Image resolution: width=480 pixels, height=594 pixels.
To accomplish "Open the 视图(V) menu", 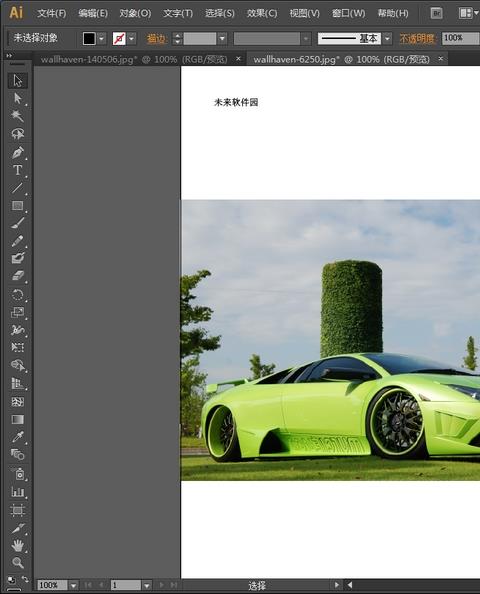I will [x=304, y=14].
